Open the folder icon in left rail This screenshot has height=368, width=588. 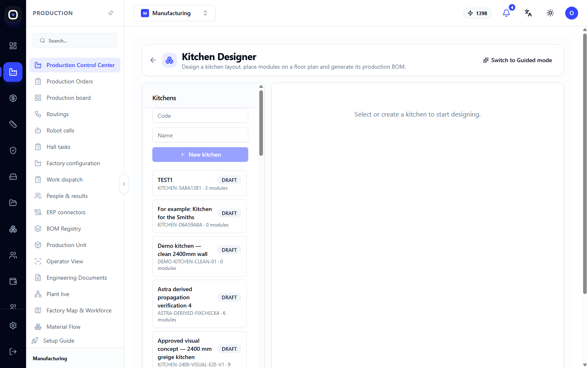click(x=13, y=203)
